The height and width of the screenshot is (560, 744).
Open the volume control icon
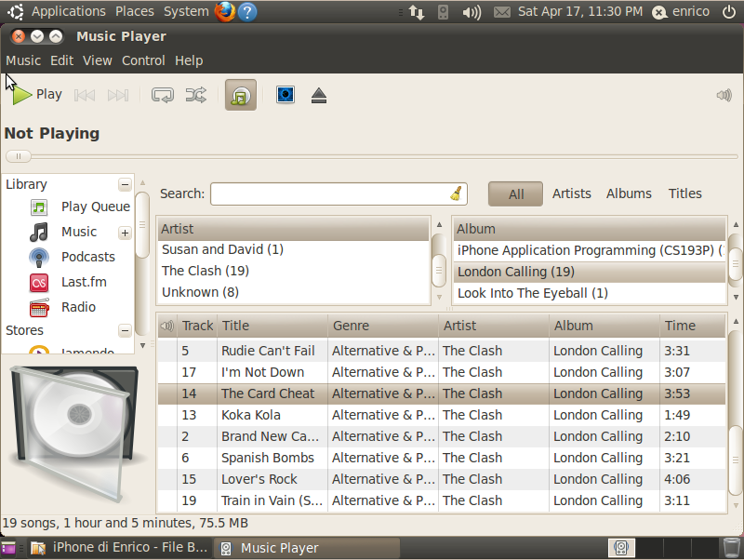click(x=724, y=96)
